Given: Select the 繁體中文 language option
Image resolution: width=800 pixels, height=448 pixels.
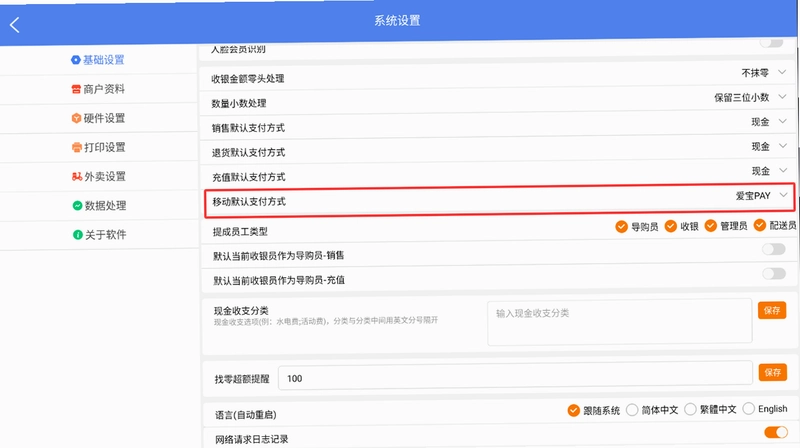Looking at the screenshot, I should click(690, 409).
